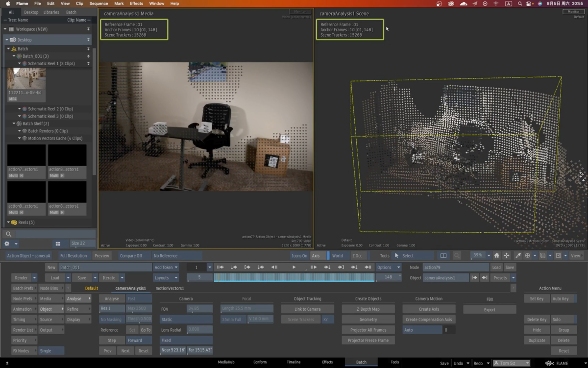
Task: Open the Static camera motion dropdown
Action: click(x=186, y=319)
